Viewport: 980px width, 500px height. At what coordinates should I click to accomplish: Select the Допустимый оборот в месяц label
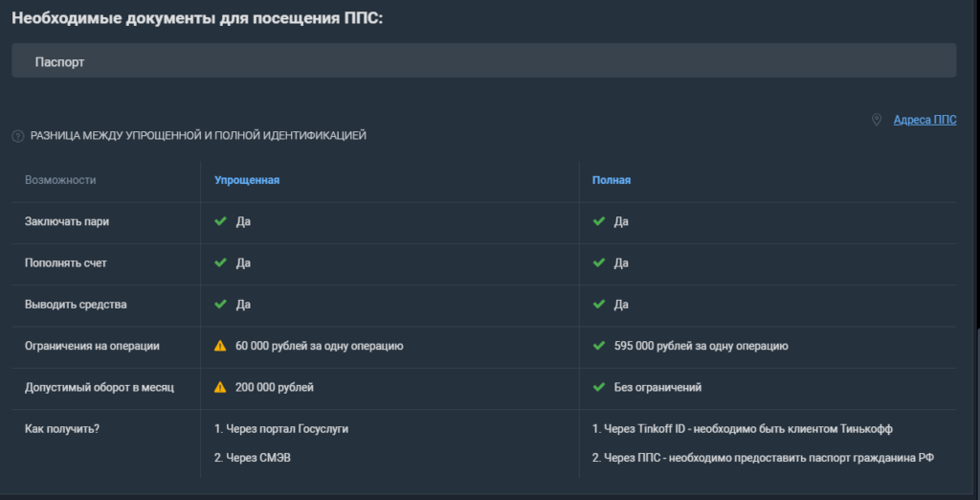tap(100, 387)
